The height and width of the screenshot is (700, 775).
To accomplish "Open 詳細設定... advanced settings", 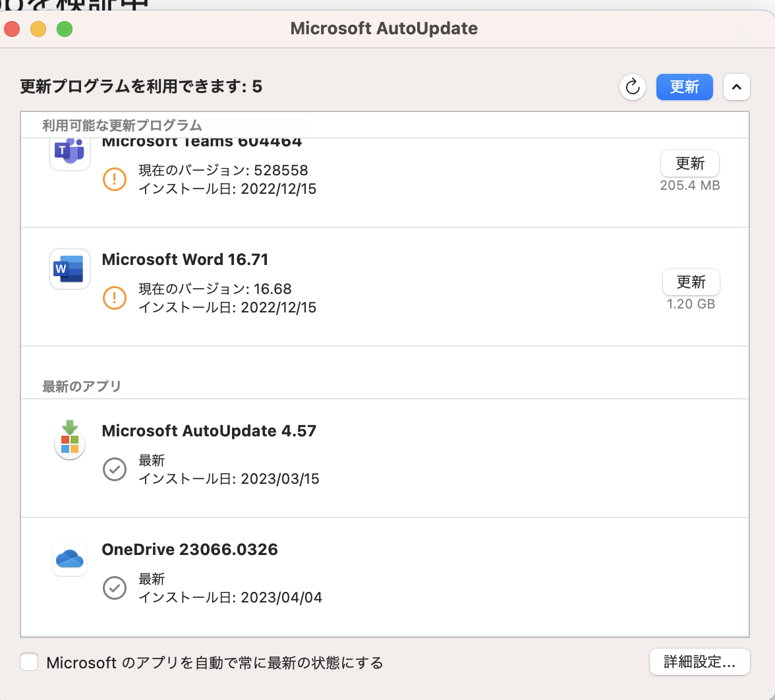I will coord(699,662).
